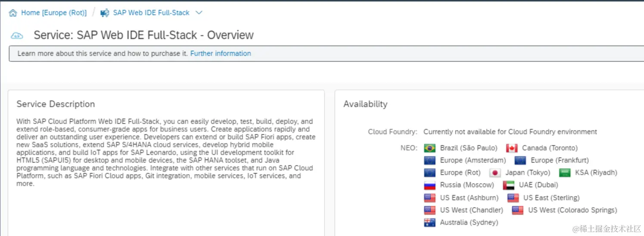Click the UAE flag icon
The image size is (644, 236).
tap(508, 186)
